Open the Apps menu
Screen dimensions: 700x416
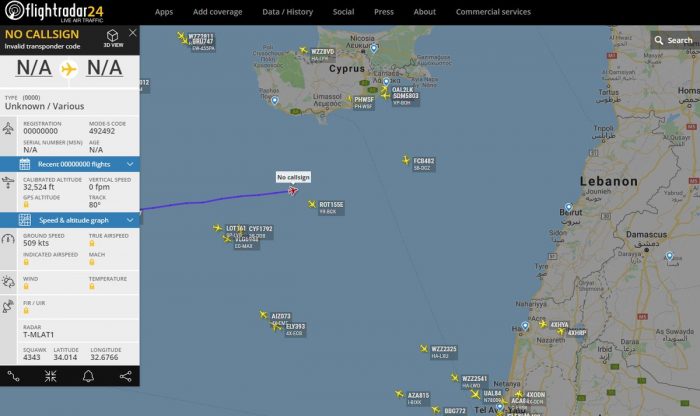164,12
